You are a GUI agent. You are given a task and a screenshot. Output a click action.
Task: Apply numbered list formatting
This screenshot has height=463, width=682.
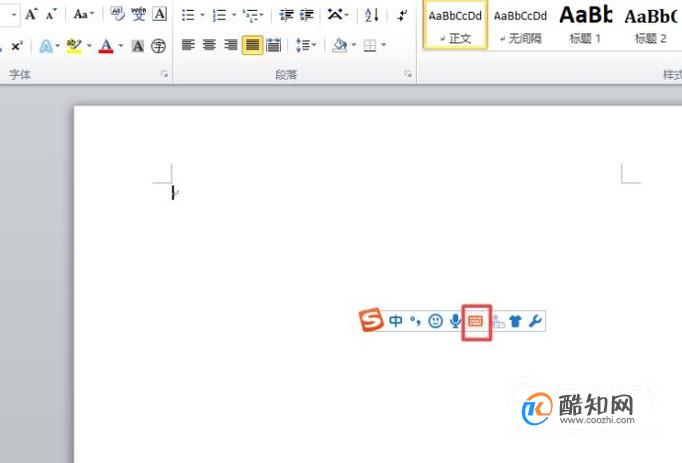(x=219, y=16)
